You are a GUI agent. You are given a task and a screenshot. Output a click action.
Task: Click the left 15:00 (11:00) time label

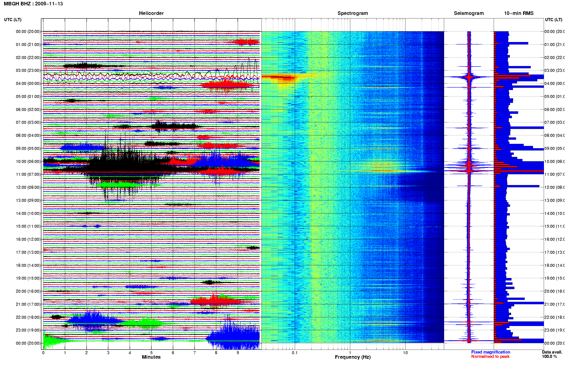pos(28,226)
